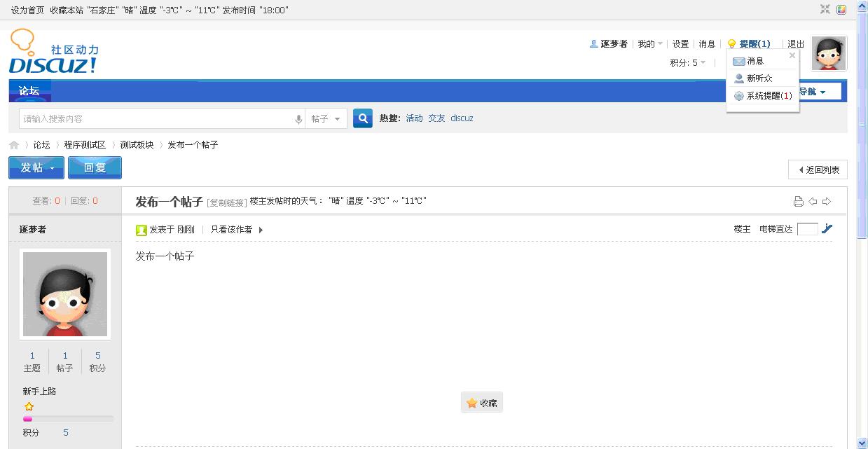The height and width of the screenshot is (449, 868).
Task: Click hot search term 交友
Action: (x=437, y=118)
